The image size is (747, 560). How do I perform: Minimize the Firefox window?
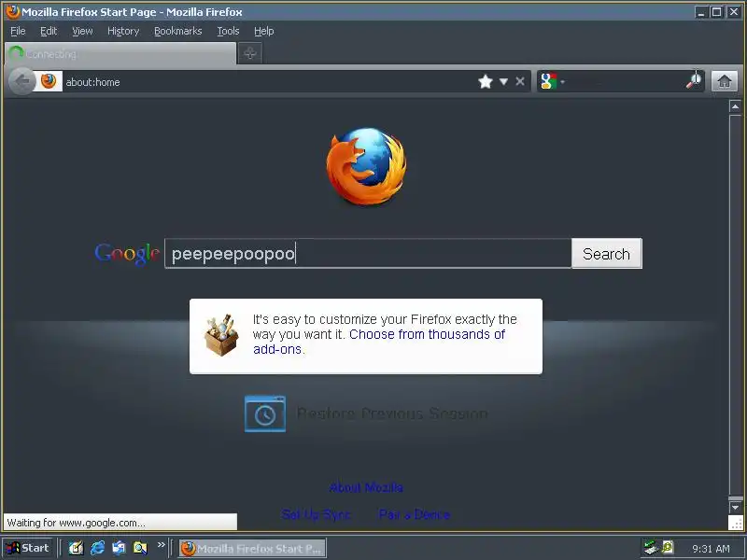coord(701,12)
